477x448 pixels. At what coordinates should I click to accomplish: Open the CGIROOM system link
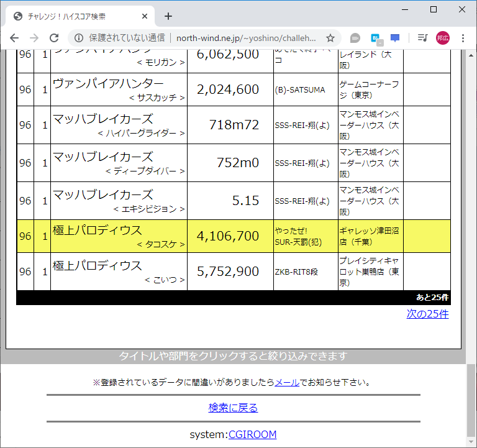253,434
